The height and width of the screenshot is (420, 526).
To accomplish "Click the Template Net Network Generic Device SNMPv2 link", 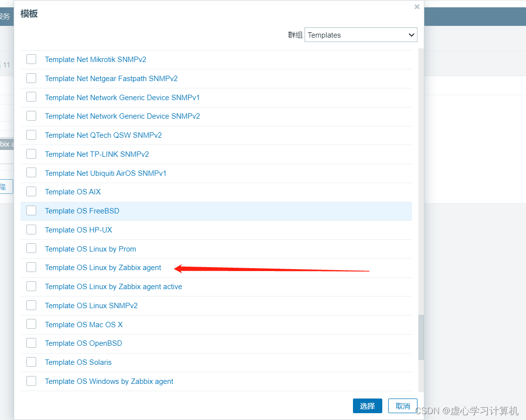I will [x=122, y=116].
